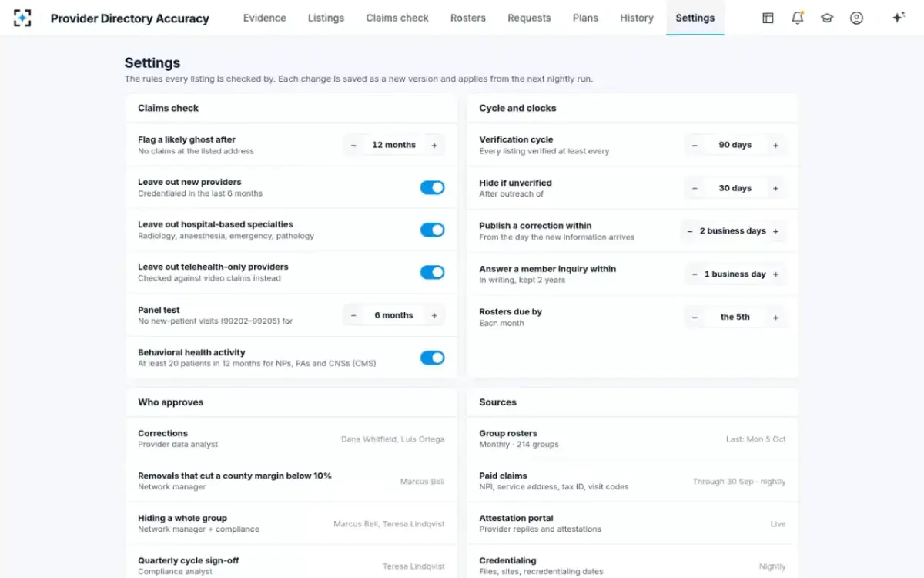Increase the Rosters due by day
Viewport: 924px width, 578px height.
(x=775, y=317)
